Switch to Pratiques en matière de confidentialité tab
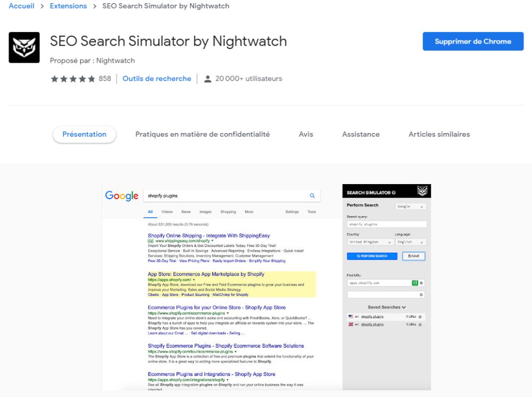This screenshot has width=532, height=397. tap(203, 134)
